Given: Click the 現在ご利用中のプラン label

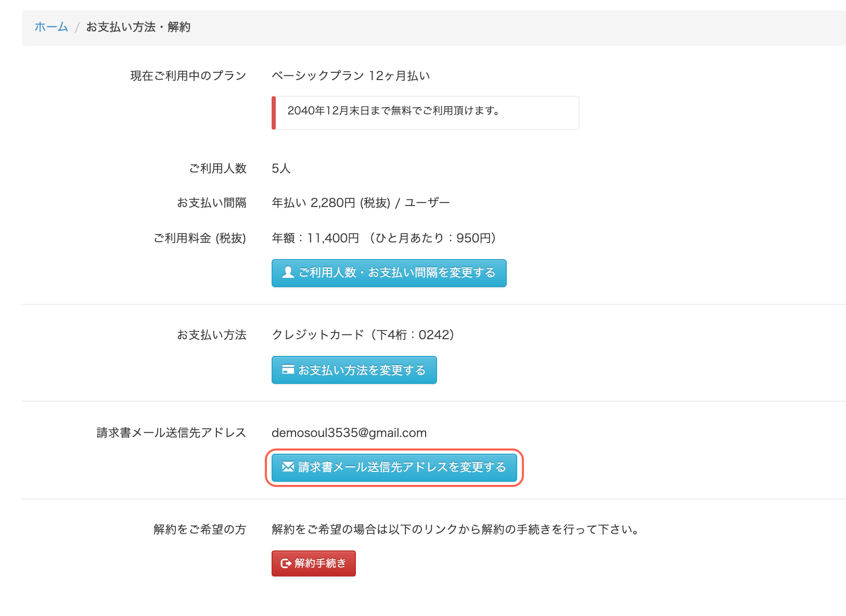Looking at the screenshot, I should point(188,76).
